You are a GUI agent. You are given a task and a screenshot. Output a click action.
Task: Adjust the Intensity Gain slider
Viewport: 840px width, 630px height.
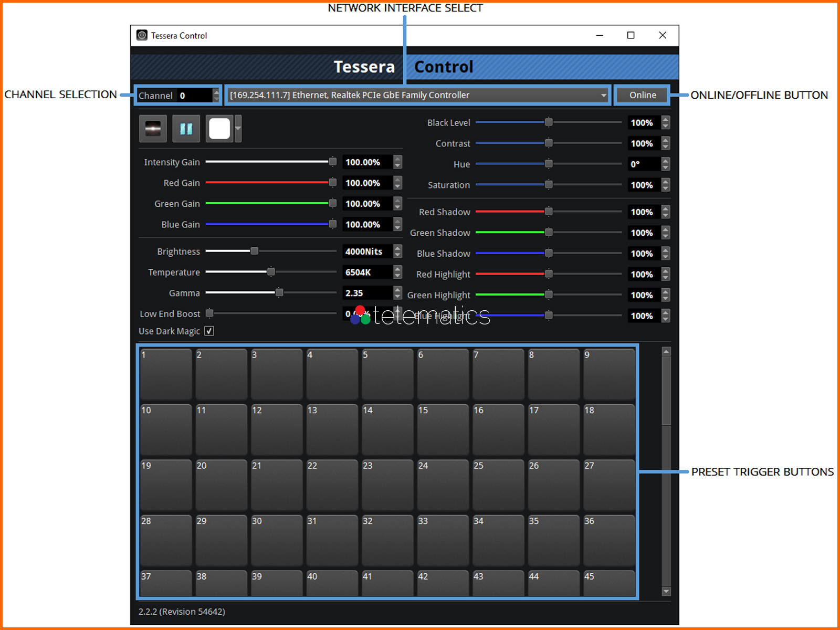[x=271, y=162]
